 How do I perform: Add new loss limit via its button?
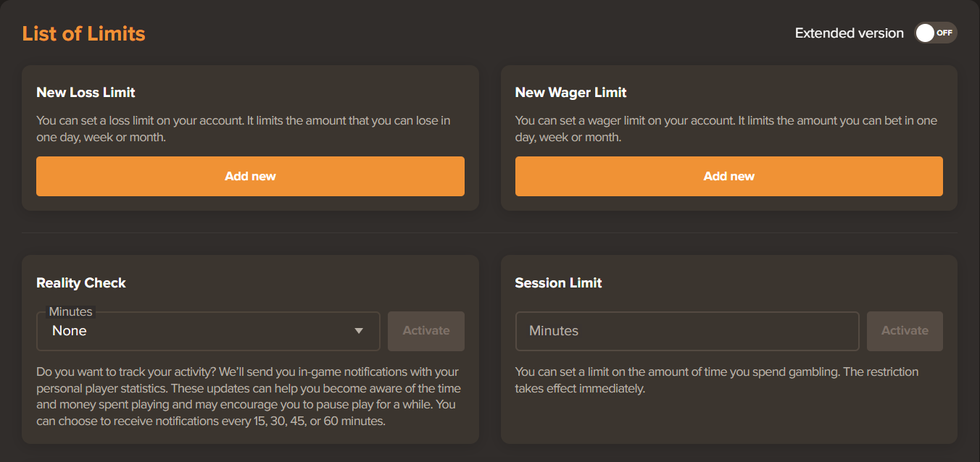point(250,176)
